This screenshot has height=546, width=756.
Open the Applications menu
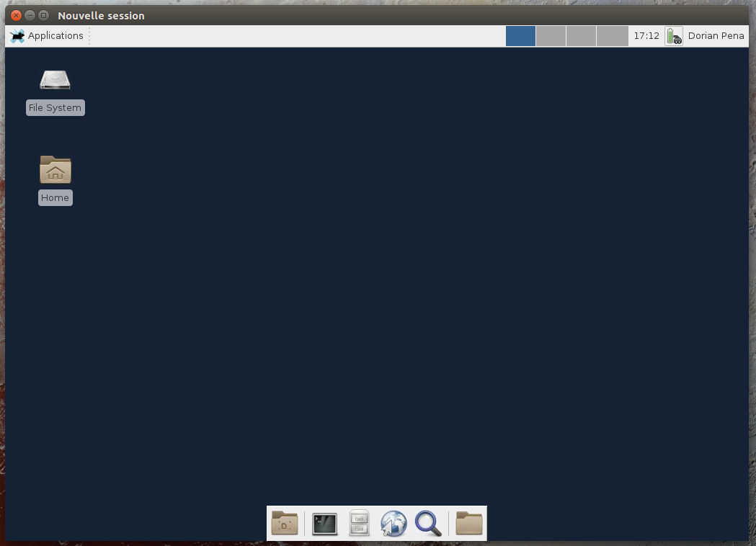tap(48, 35)
